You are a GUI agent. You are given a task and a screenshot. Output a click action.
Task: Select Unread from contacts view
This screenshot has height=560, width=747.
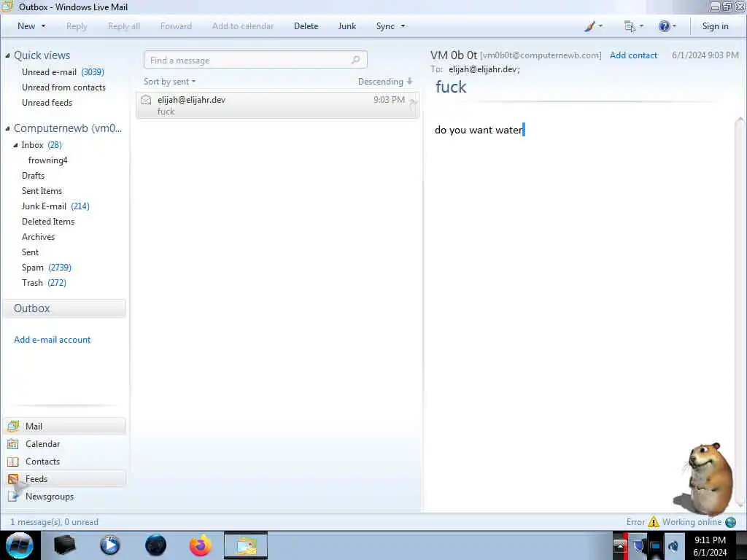(63, 87)
